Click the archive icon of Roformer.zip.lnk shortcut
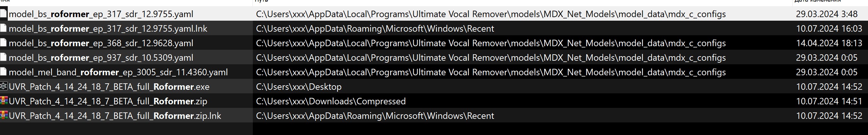Screen dimensions: 868x135 [4, 115]
